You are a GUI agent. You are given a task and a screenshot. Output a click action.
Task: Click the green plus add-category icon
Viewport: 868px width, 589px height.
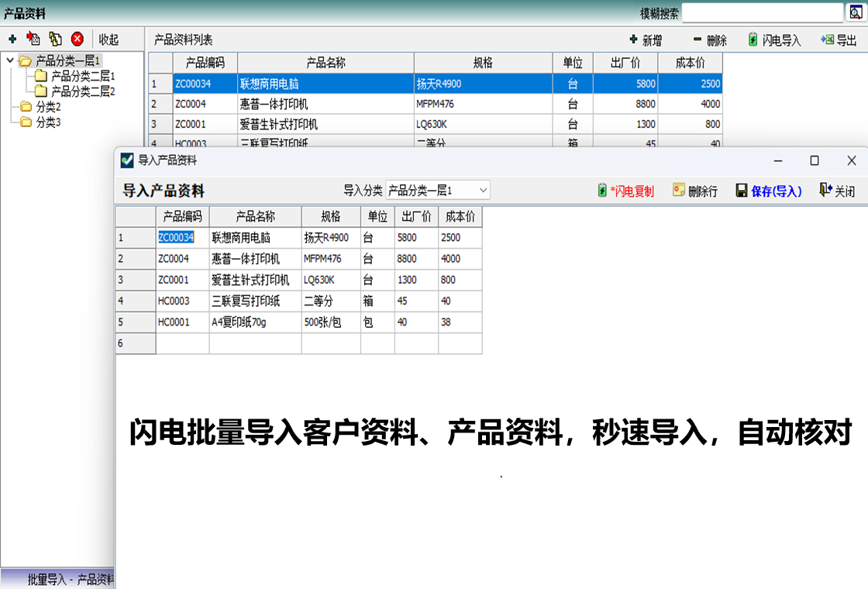(x=12, y=39)
